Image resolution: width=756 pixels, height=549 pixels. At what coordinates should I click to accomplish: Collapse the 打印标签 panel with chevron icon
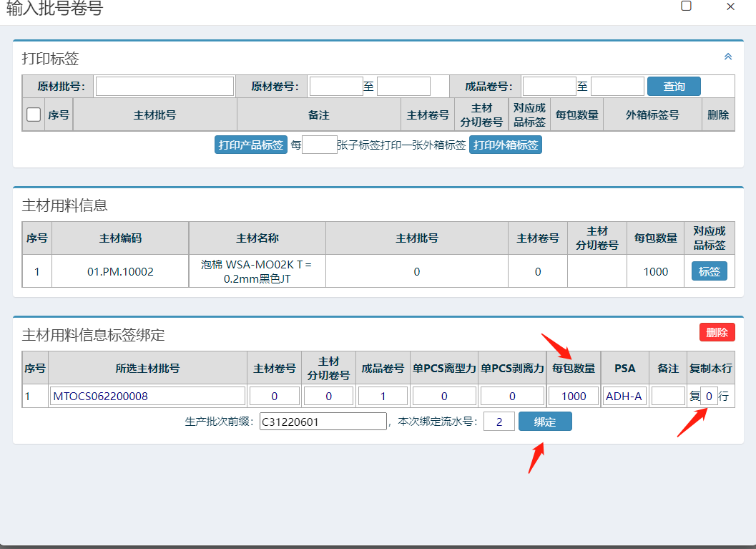pyautogui.click(x=728, y=57)
